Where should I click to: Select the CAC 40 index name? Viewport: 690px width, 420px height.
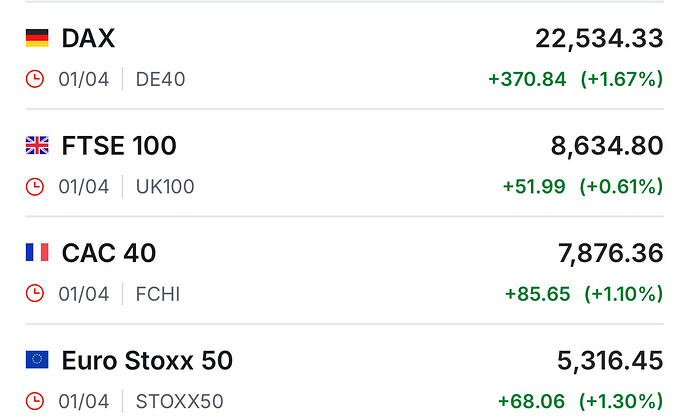point(109,253)
